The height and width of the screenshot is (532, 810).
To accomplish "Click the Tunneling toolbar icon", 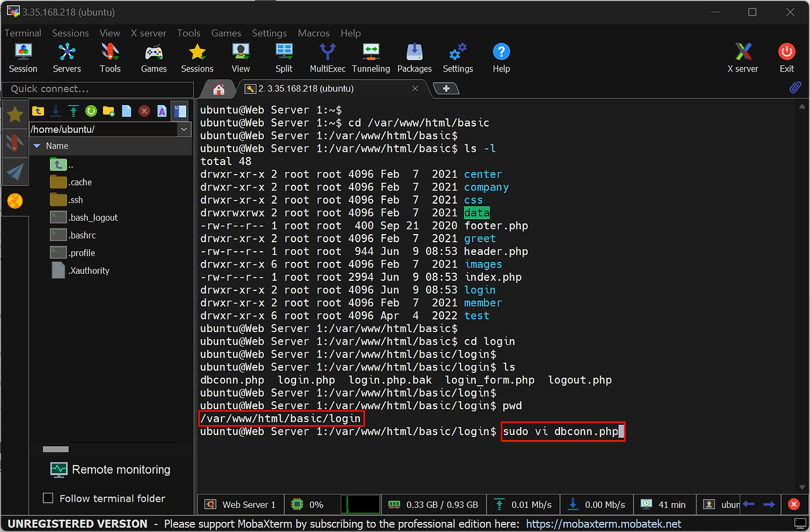I will [x=371, y=58].
